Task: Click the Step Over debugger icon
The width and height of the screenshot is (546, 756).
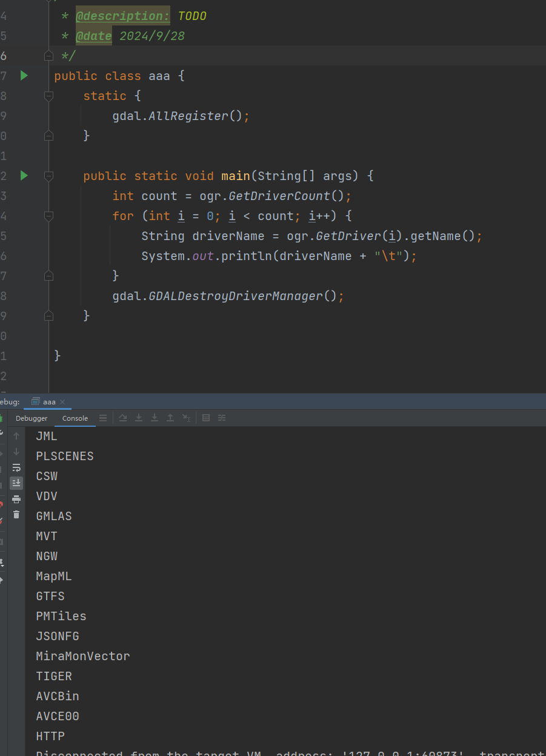Action: [x=123, y=418]
